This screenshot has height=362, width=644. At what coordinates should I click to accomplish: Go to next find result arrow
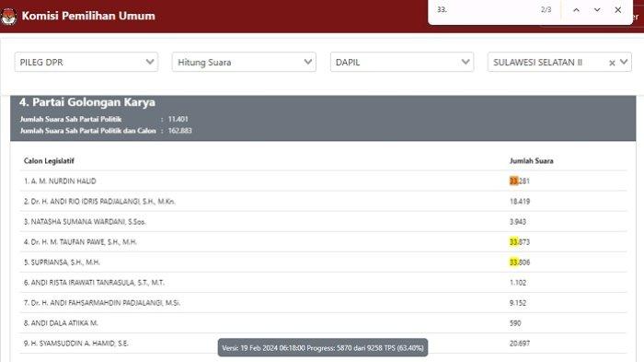click(x=597, y=10)
